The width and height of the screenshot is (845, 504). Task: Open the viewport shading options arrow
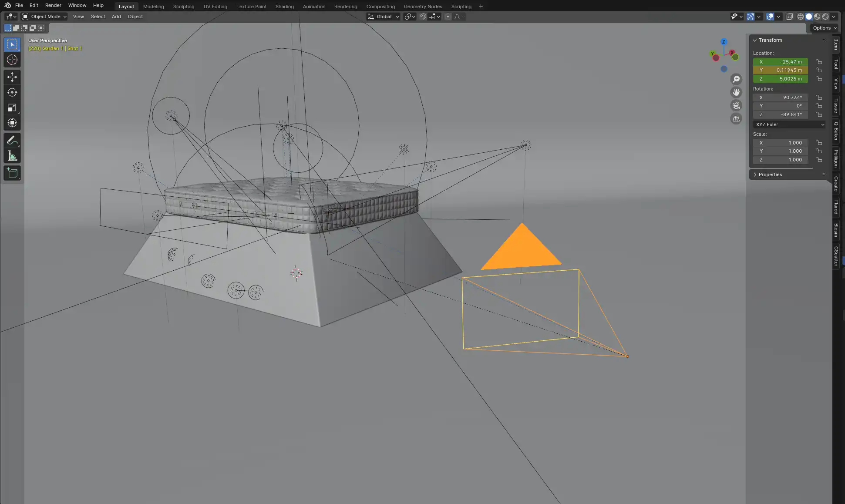coord(834,17)
